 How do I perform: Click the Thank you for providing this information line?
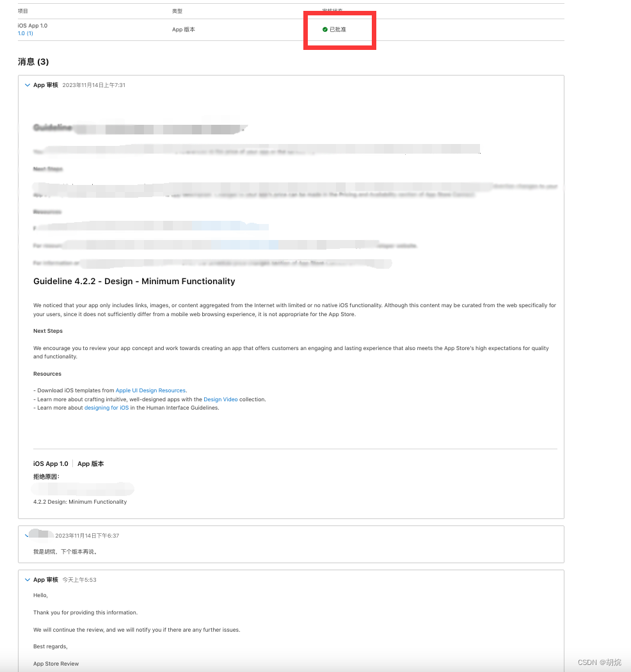tap(85, 613)
